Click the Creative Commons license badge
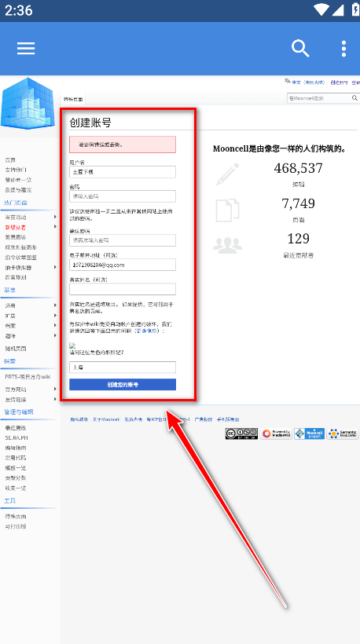The image size is (360, 644). coord(241,434)
